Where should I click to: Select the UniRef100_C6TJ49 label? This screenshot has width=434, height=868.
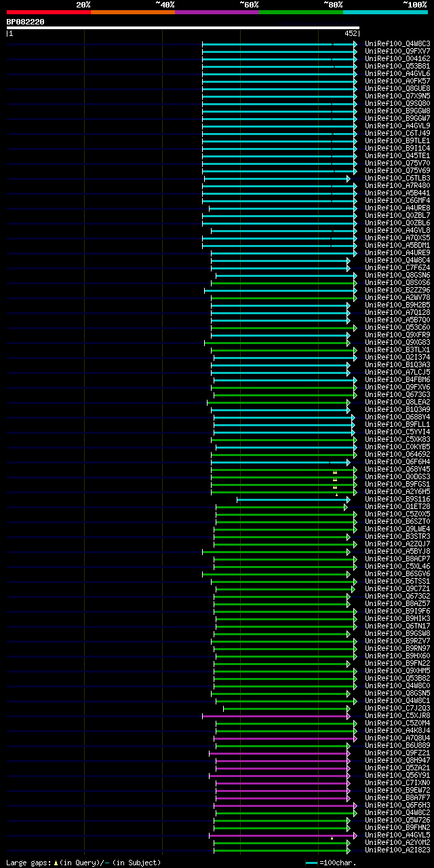pos(397,134)
